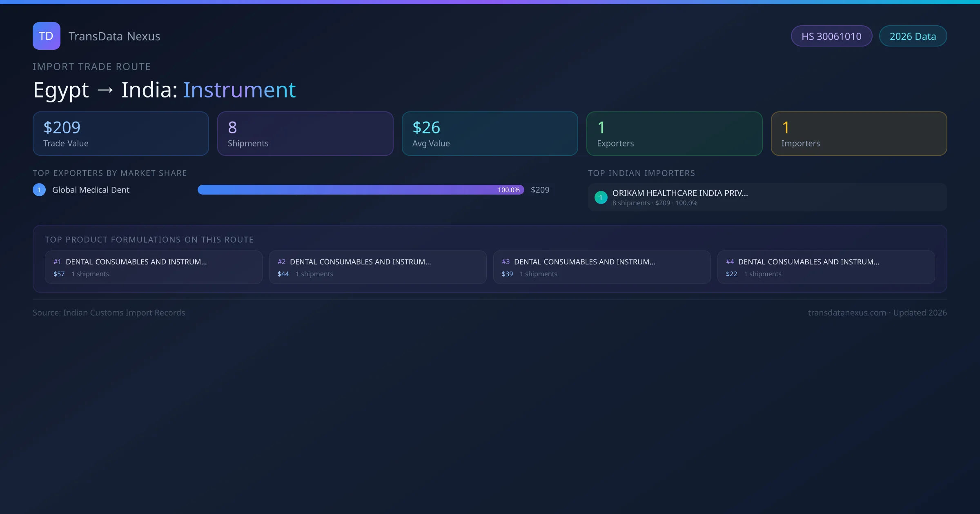Select the 1 Importers card
The width and height of the screenshot is (980, 514).
coord(859,133)
